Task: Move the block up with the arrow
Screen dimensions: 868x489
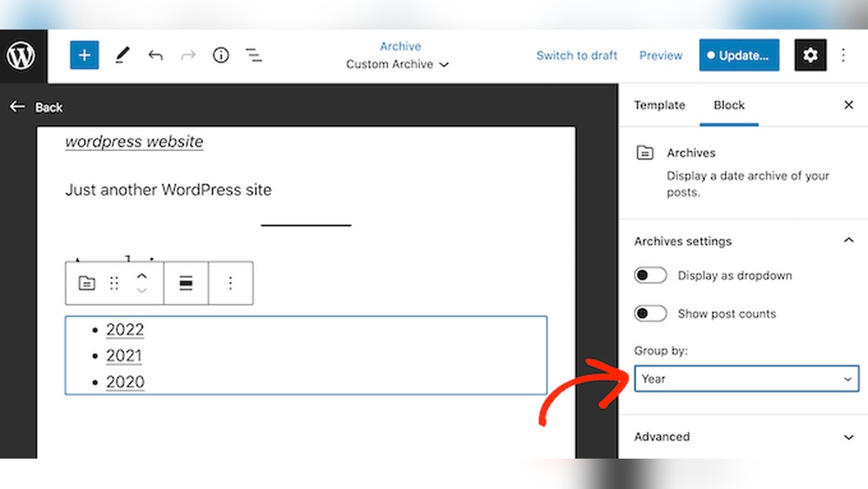Action: [x=141, y=276]
